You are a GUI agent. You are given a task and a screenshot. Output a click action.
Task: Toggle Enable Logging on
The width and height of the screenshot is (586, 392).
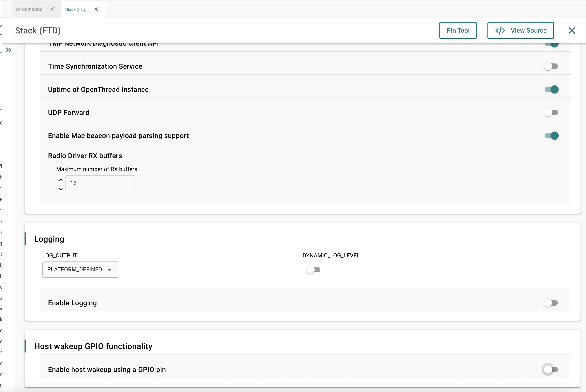point(551,303)
